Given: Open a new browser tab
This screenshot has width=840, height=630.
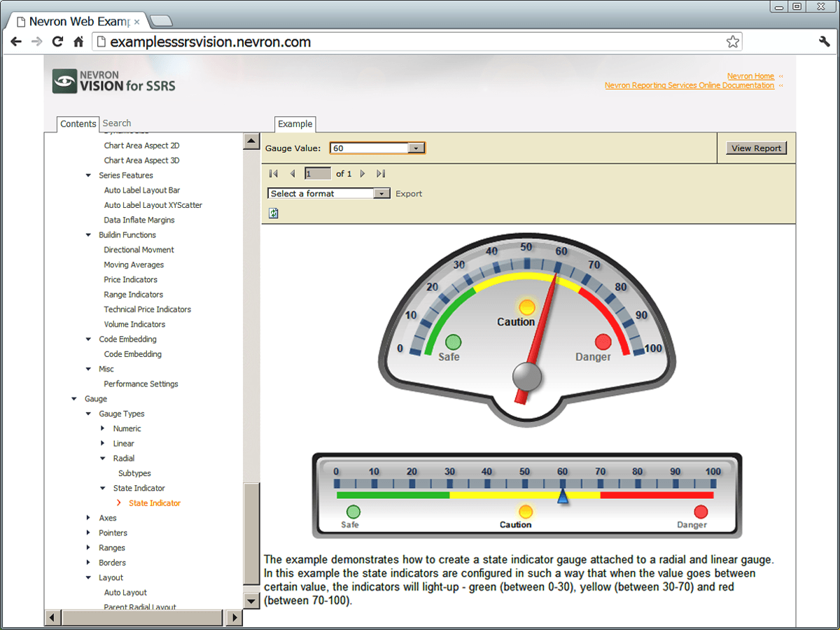Looking at the screenshot, I should pyautogui.click(x=161, y=20).
